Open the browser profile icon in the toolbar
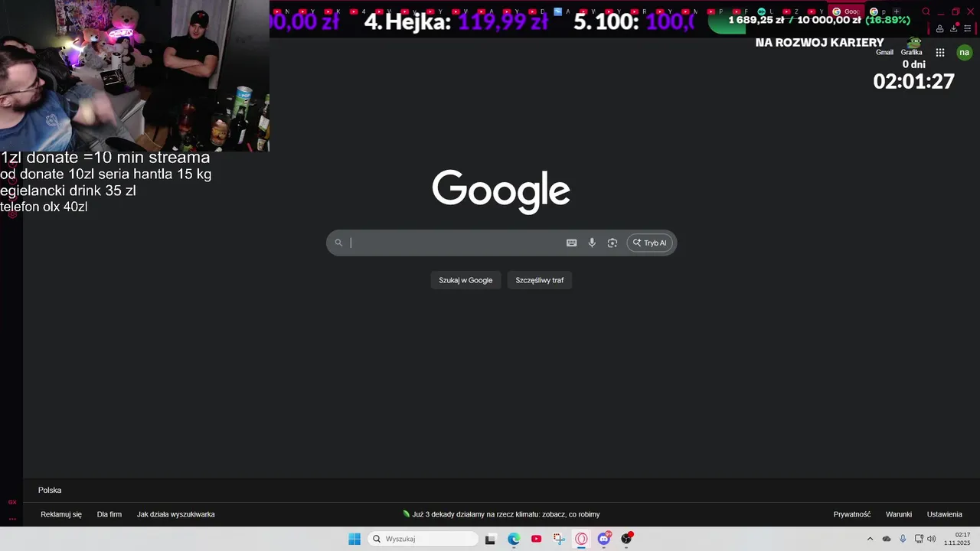 [940, 28]
